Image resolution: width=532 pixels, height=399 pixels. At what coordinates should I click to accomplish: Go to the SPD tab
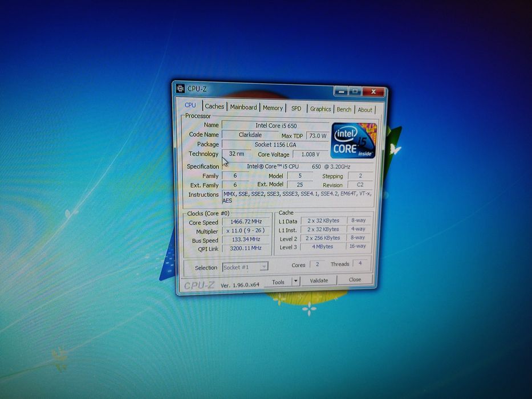click(296, 108)
